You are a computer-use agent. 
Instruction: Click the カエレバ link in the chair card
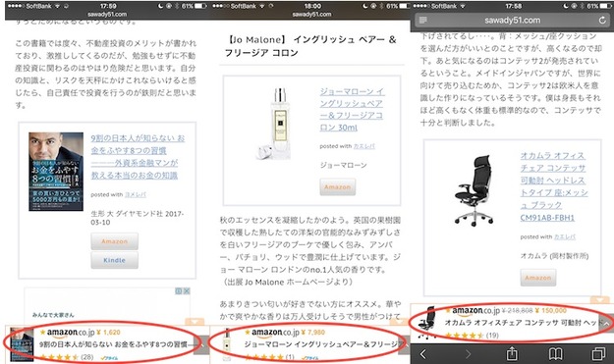point(565,236)
